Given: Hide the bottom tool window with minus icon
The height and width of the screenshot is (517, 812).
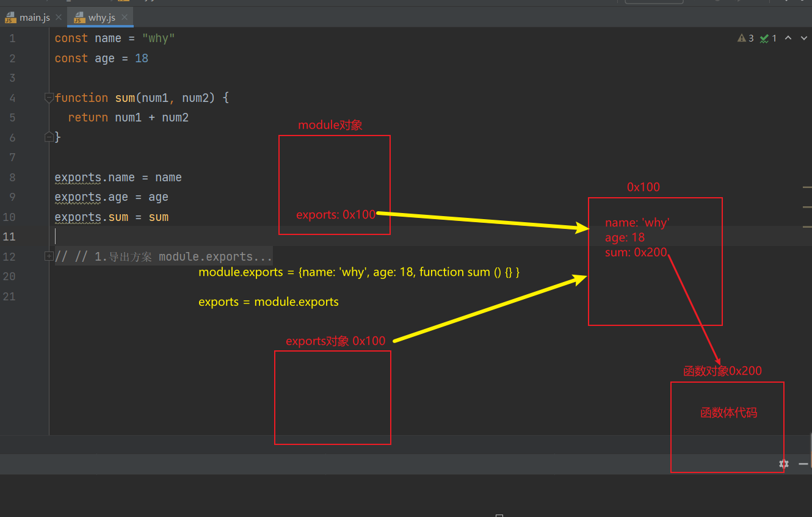Looking at the screenshot, I should (x=803, y=464).
